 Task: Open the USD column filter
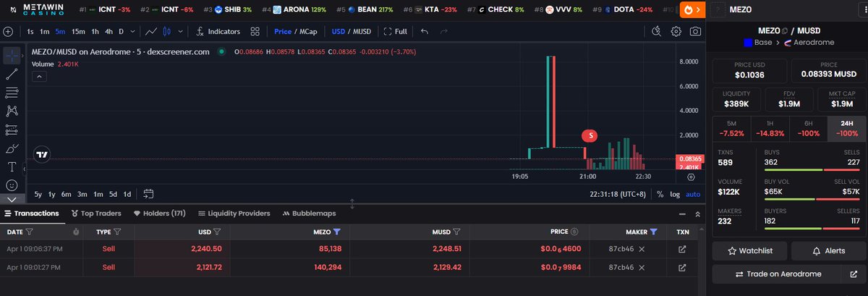pyautogui.click(x=217, y=232)
